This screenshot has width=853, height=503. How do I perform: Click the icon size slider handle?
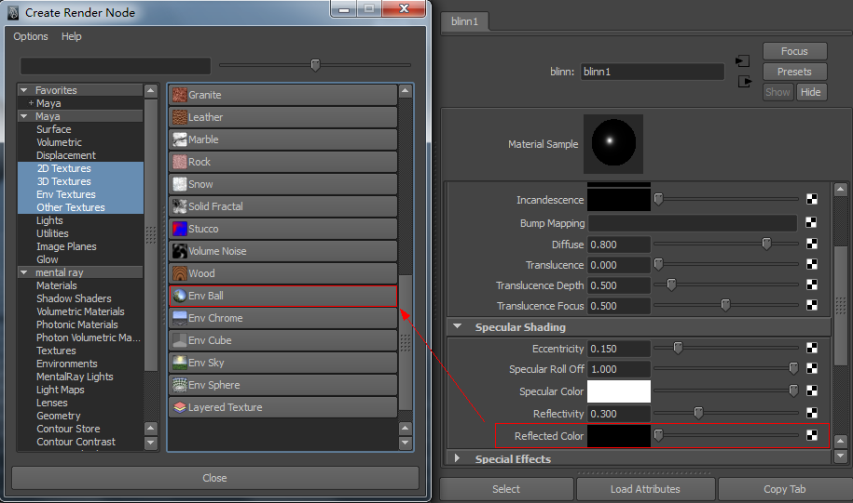[x=315, y=65]
